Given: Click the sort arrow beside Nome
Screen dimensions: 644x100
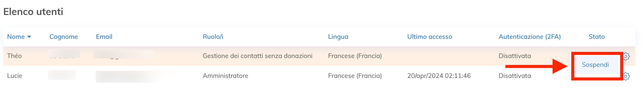Looking at the screenshot, I should (x=29, y=37).
